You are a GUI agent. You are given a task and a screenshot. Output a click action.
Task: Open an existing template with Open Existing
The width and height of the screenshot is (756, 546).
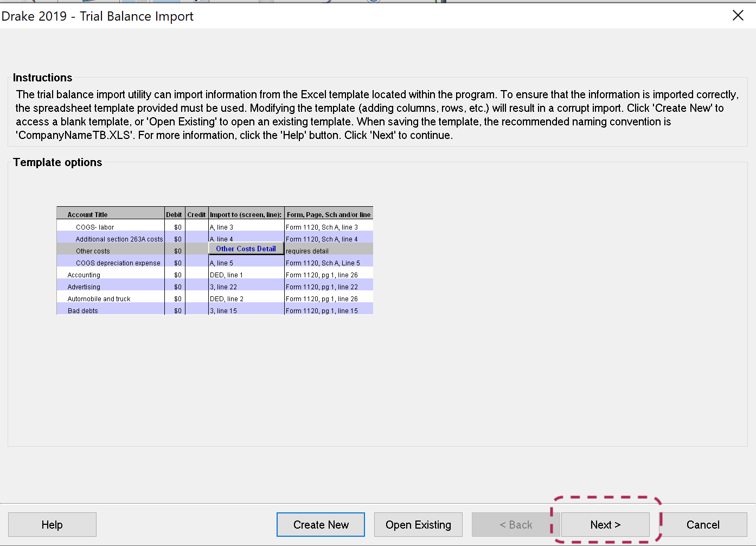[418, 525]
